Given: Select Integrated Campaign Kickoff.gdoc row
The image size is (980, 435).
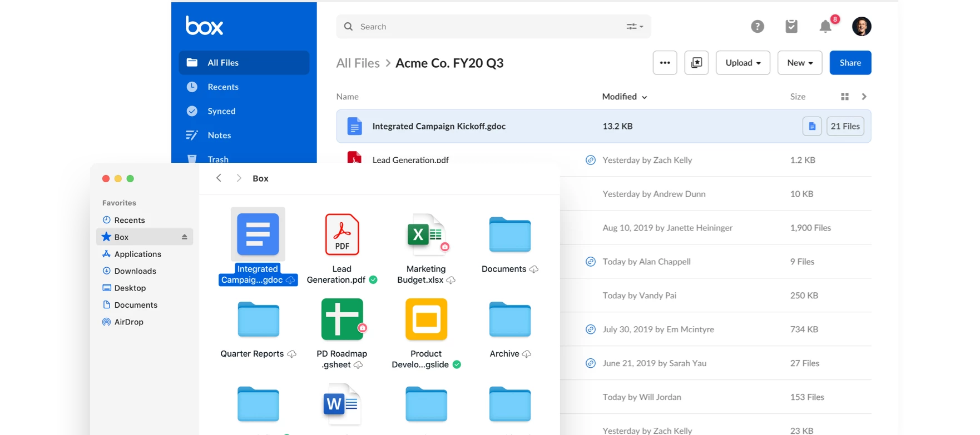Looking at the screenshot, I should [603, 126].
